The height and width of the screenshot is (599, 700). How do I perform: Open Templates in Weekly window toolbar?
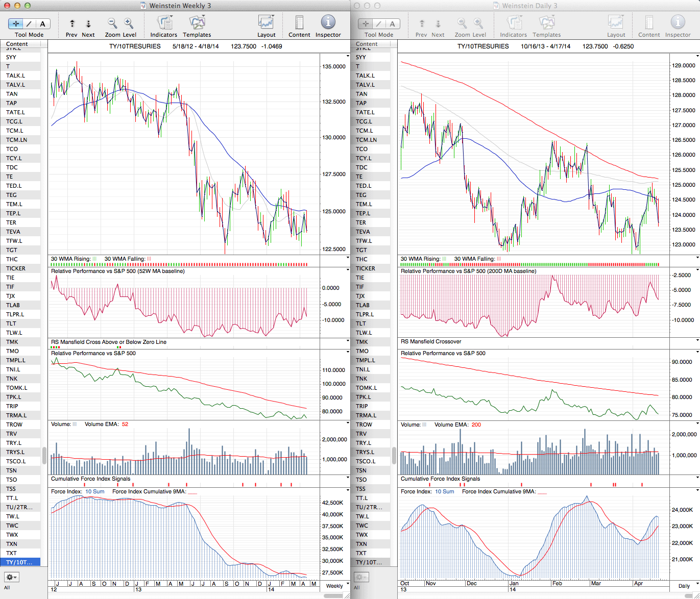point(197,23)
